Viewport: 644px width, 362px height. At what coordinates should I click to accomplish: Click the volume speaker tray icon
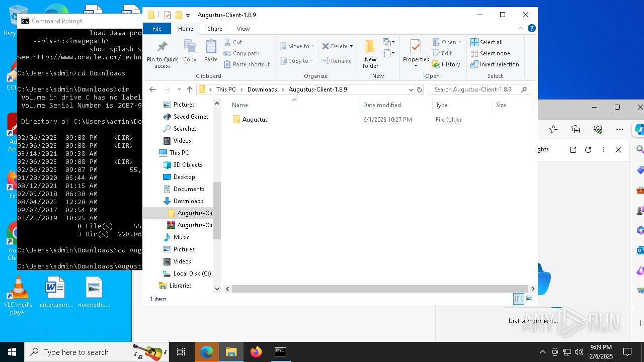(579, 352)
